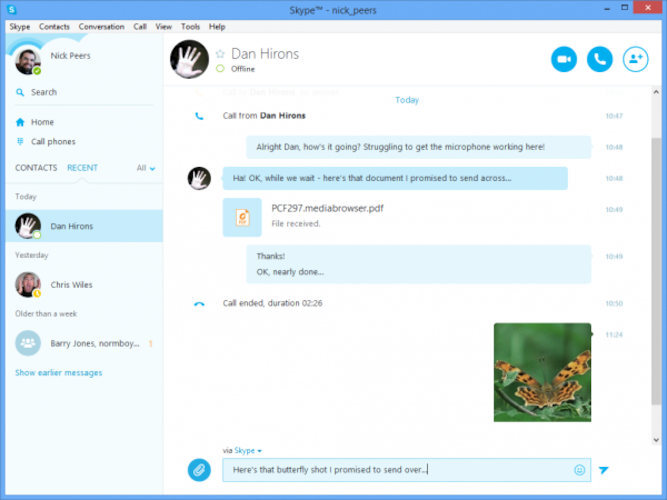Open the Help menu
Screen dimensions: 667x500
click(217, 26)
